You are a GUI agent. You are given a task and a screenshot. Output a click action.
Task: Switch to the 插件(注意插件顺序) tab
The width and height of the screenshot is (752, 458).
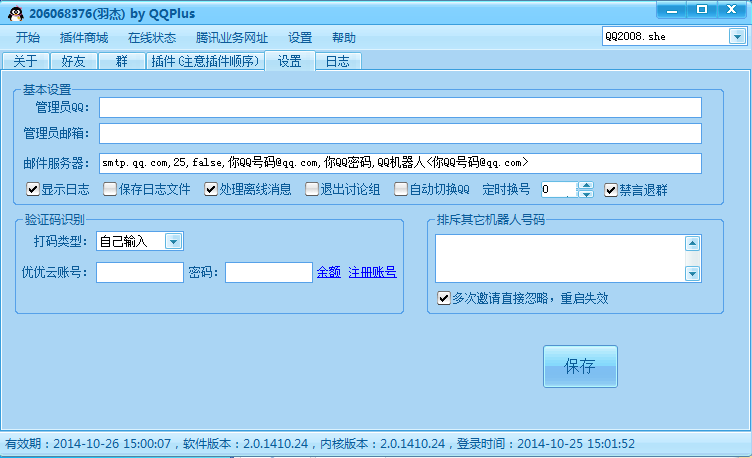tap(205, 61)
